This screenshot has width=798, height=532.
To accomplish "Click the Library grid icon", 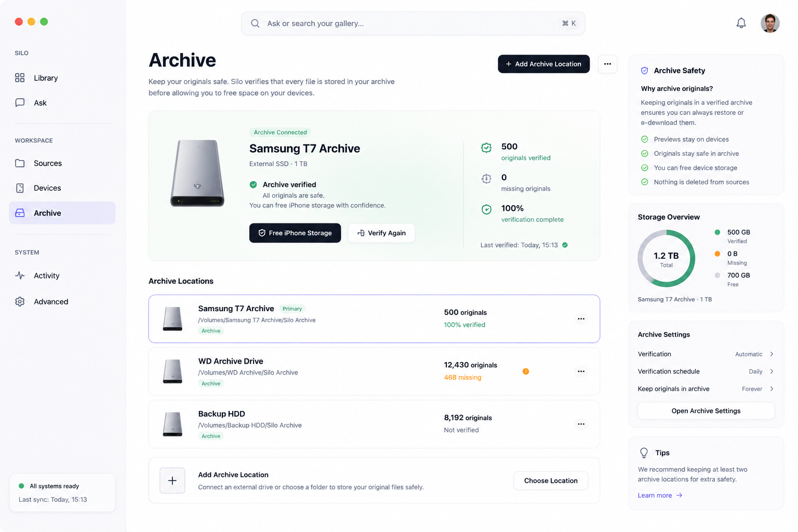I will [20, 78].
